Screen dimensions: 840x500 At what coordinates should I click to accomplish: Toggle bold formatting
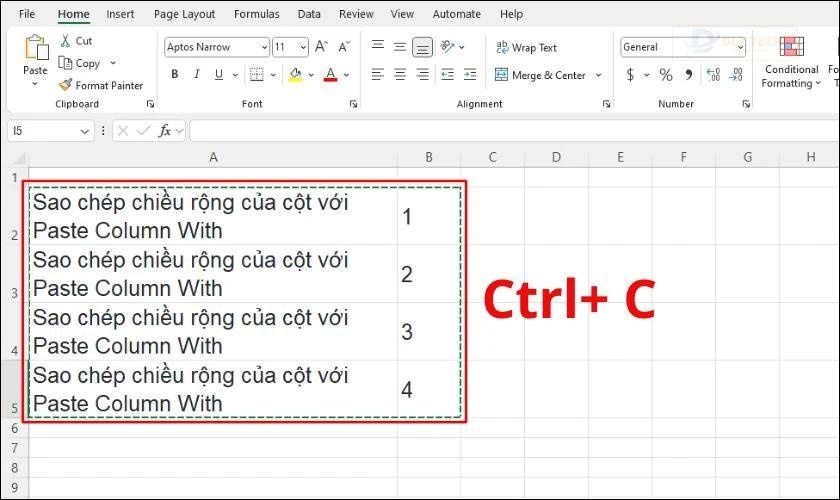(x=175, y=74)
